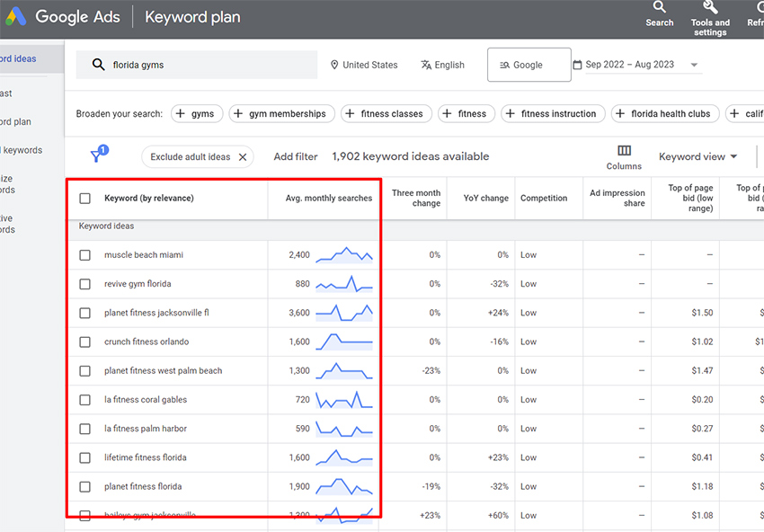Open Saved keywords in the sidebar
Viewport: 764px width, 532px height.
tap(22, 150)
